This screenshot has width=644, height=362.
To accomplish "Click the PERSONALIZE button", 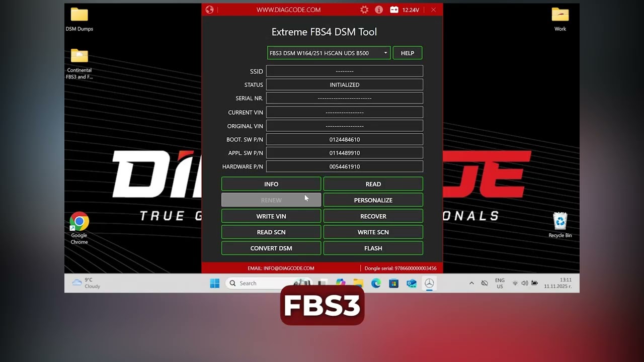I will [373, 200].
